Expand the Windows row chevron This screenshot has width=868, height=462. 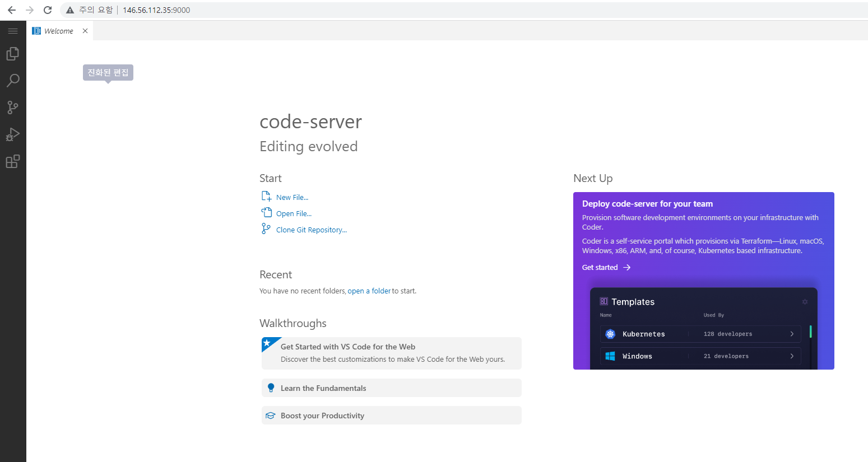point(792,356)
